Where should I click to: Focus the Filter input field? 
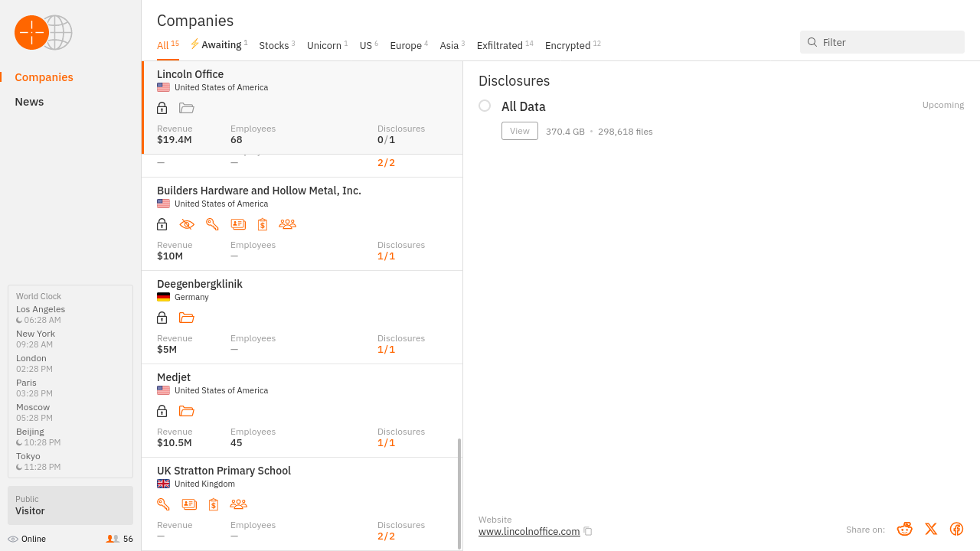point(882,42)
